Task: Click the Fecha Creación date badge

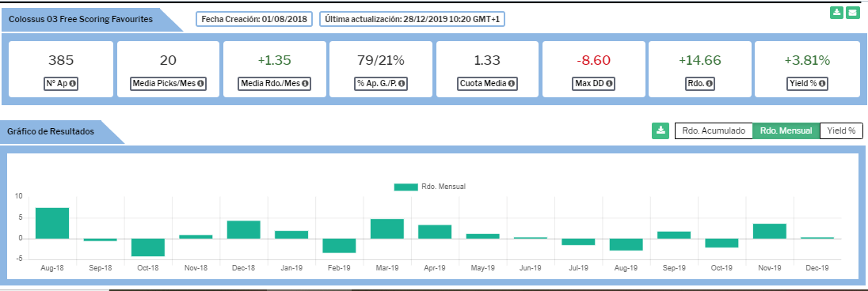Action: point(254,19)
